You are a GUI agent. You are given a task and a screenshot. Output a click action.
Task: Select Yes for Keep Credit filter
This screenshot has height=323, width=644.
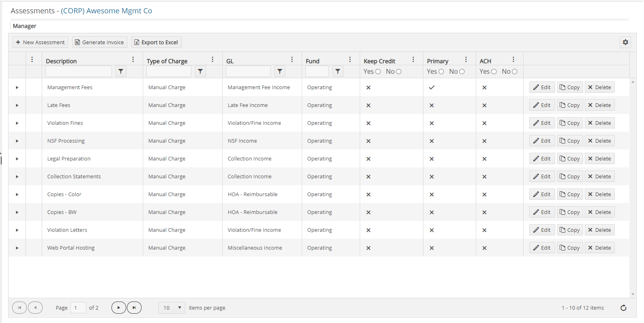(x=378, y=72)
